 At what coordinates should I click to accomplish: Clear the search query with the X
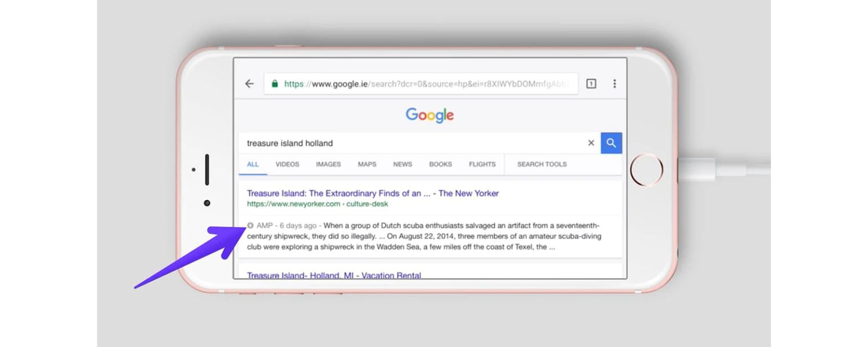pyautogui.click(x=591, y=143)
